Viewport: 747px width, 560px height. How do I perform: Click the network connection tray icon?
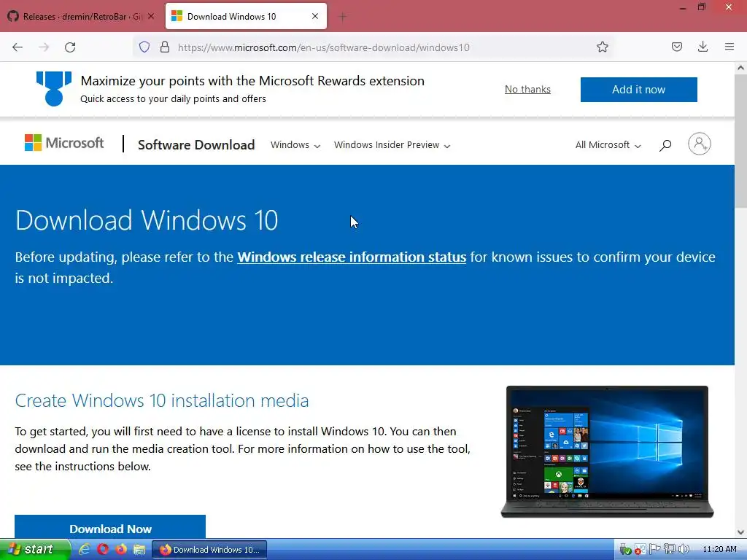pyautogui.click(x=670, y=550)
